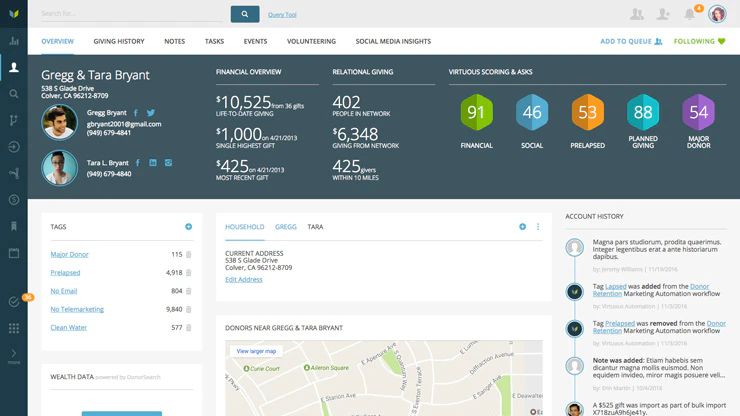This screenshot has width=740, height=416.
Task: Click the blue Social score 46 hexagon
Action: pyautogui.click(x=532, y=112)
